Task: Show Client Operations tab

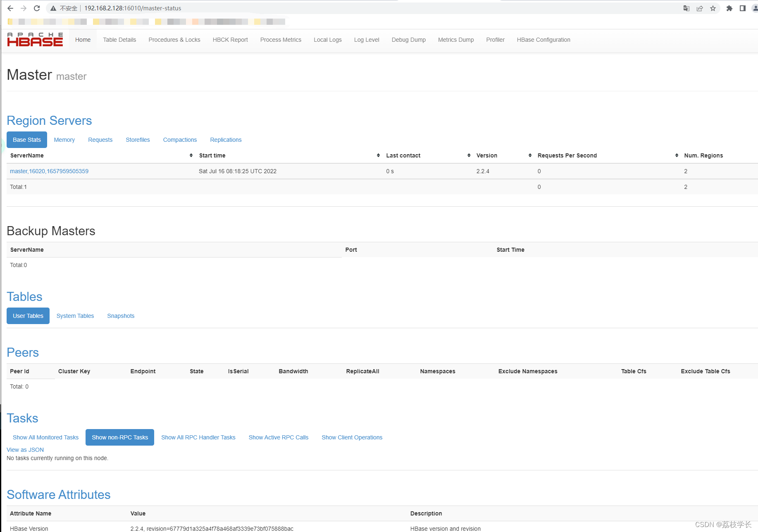Action: [x=352, y=437]
